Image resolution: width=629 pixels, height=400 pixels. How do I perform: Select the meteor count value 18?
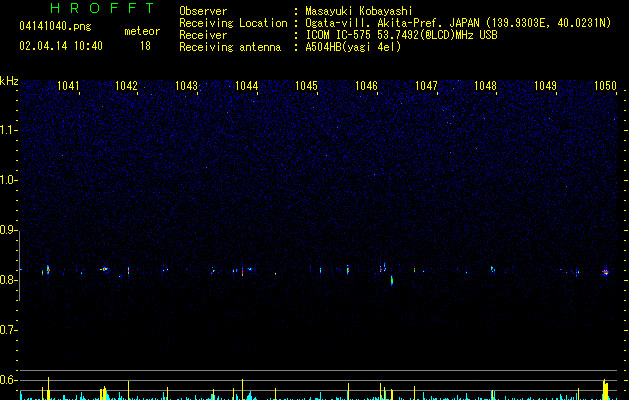pyautogui.click(x=145, y=46)
